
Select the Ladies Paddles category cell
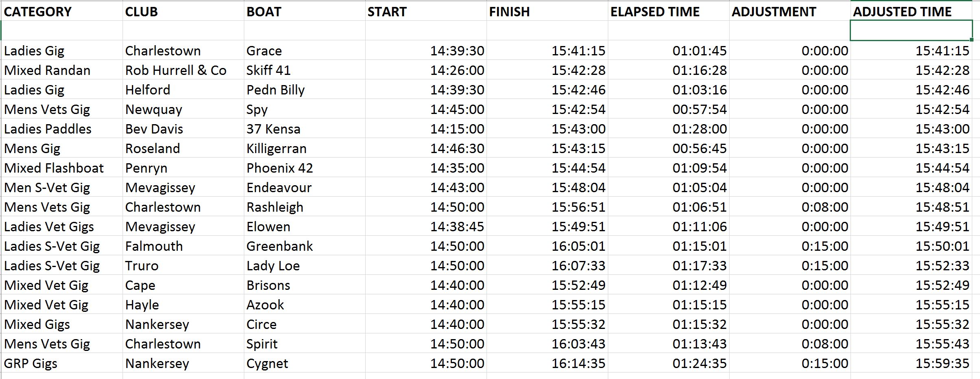click(x=62, y=129)
